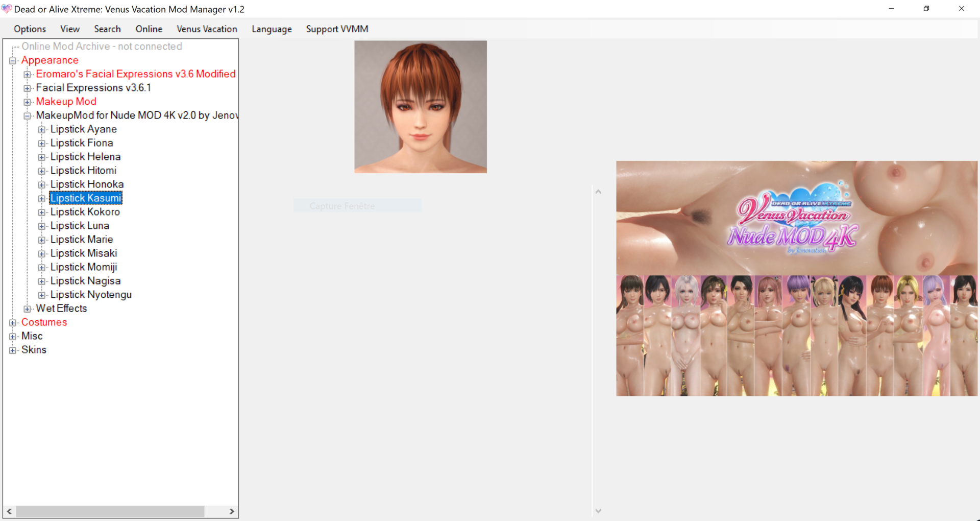Viewport: 980px width, 521px height.
Task: Expand the Lipstick Hitomi node
Action: [x=42, y=171]
